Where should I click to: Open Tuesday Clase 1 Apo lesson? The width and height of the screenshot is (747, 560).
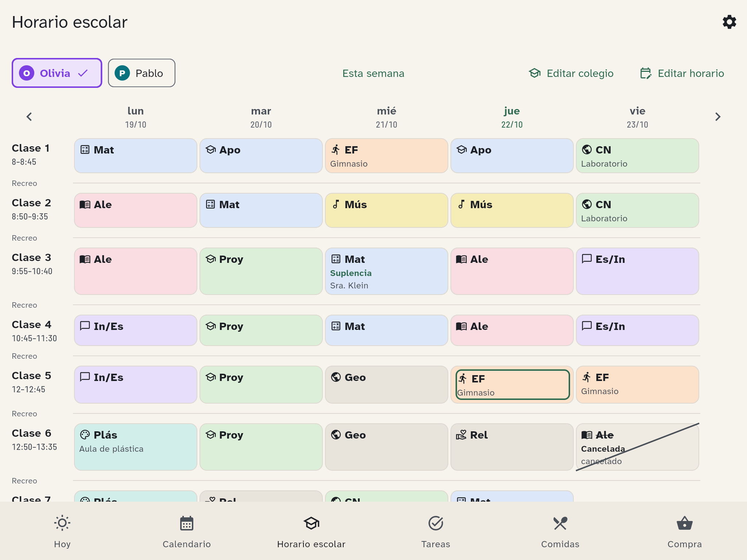click(x=261, y=156)
